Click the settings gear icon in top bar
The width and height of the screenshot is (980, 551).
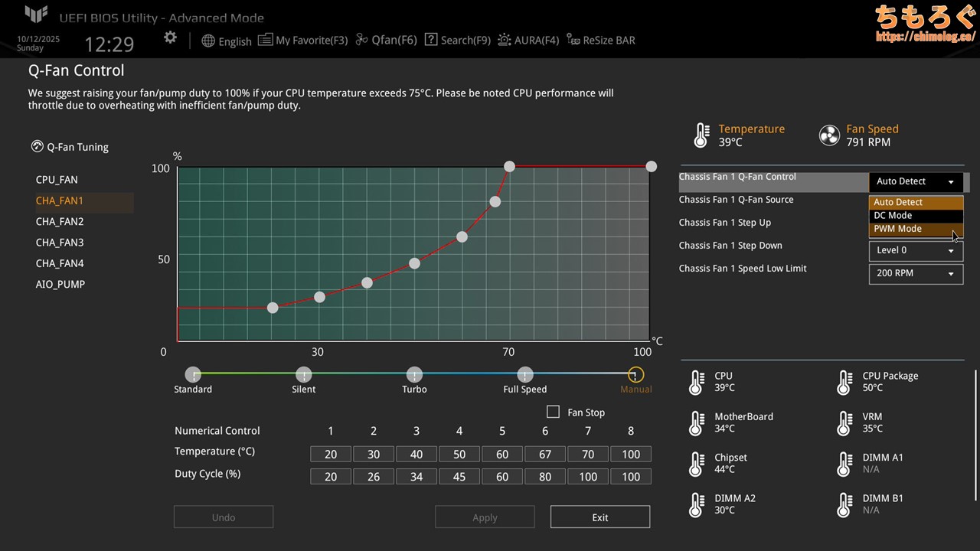point(170,38)
